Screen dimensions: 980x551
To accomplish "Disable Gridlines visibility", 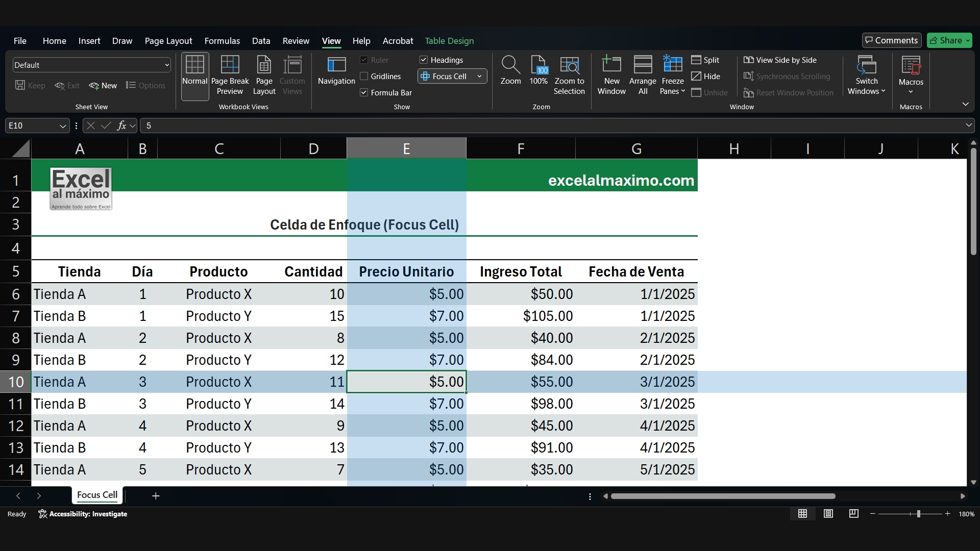I will click(x=364, y=76).
